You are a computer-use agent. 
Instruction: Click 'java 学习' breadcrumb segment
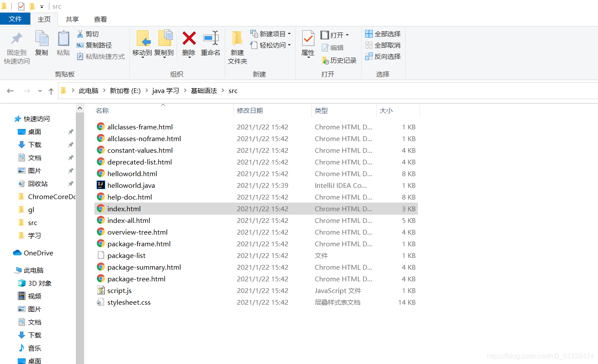pyautogui.click(x=165, y=91)
